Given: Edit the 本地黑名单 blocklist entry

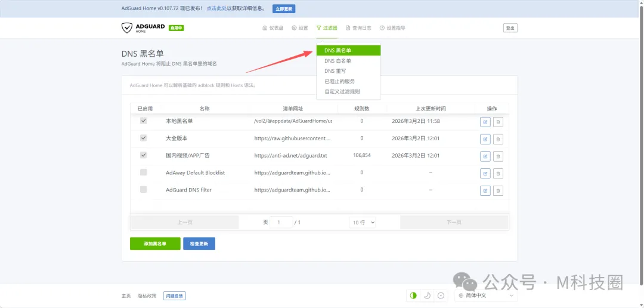Looking at the screenshot, I should pyautogui.click(x=485, y=122).
